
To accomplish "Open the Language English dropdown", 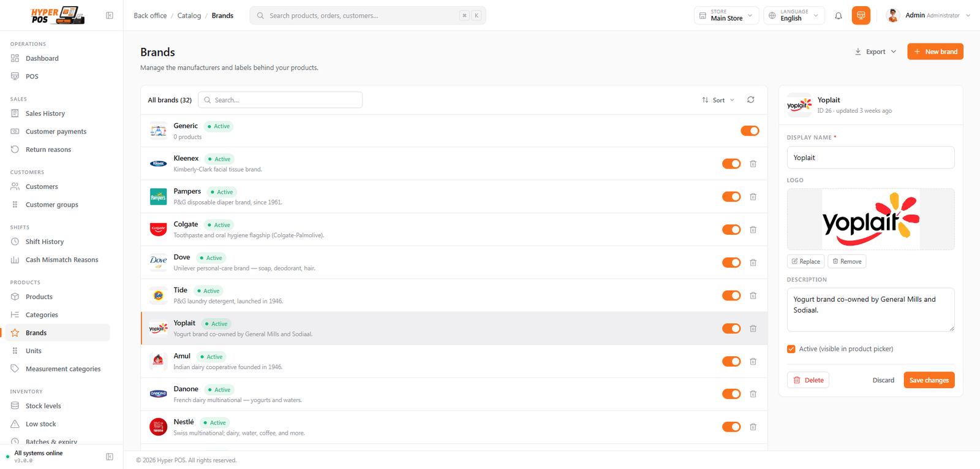I will (x=794, y=15).
